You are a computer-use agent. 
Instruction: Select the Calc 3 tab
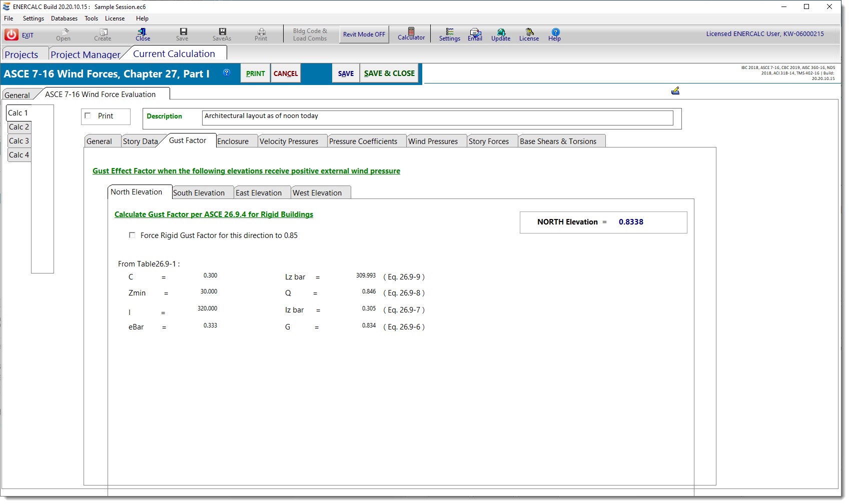click(19, 141)
